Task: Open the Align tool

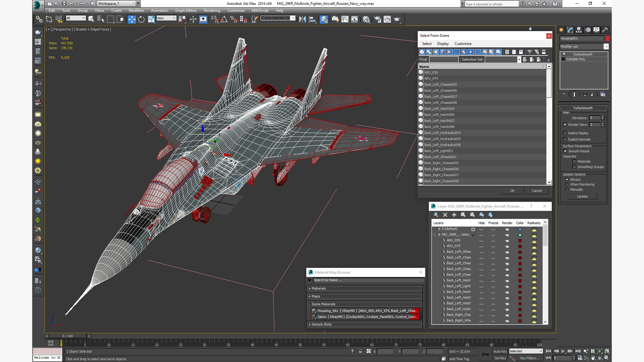Action: pyautogui.click(x=312, y=19)
